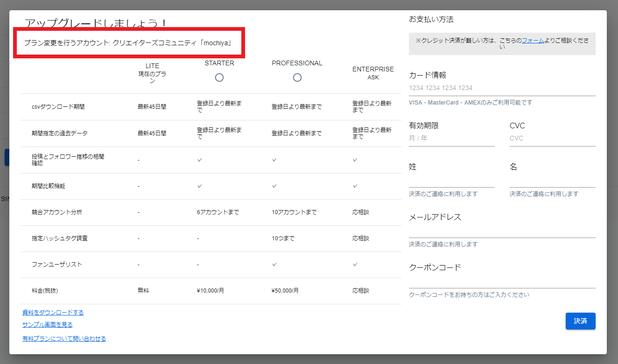Select the STARTER plan radio button

coord(219,77)
